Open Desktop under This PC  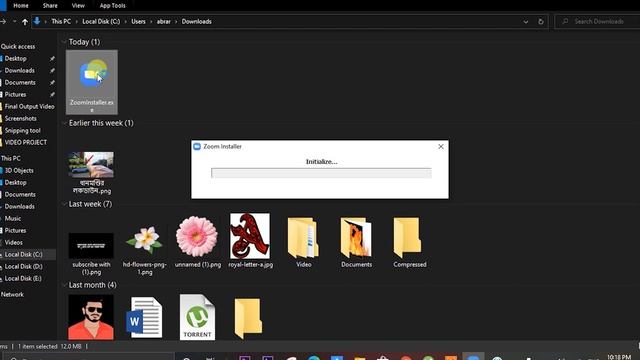16,182
